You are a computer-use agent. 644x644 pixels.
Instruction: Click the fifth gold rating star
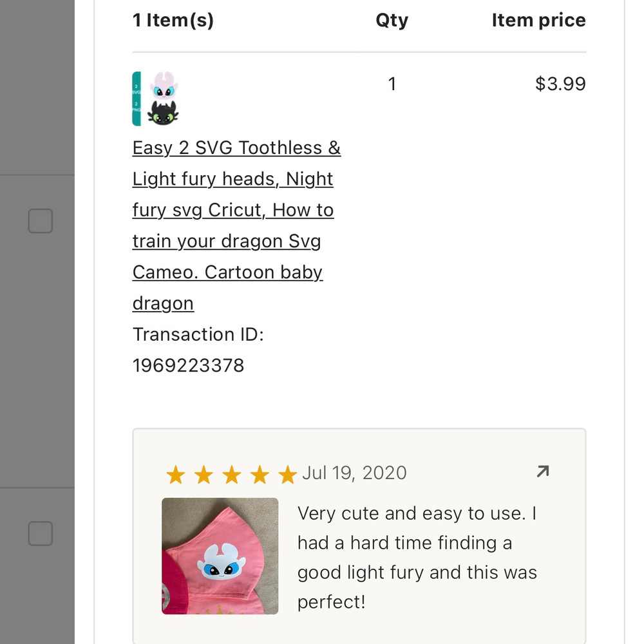tap(288, 476)
